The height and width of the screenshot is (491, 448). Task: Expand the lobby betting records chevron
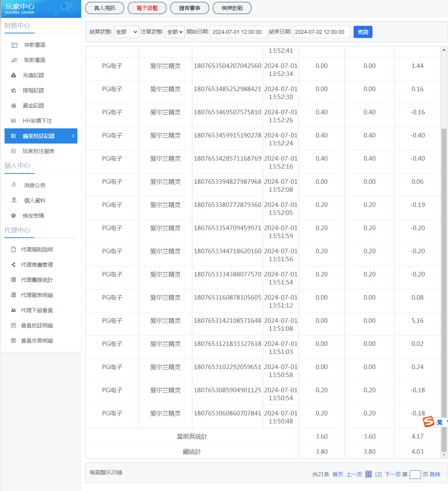pyautogui.click(x=73, y=136)
